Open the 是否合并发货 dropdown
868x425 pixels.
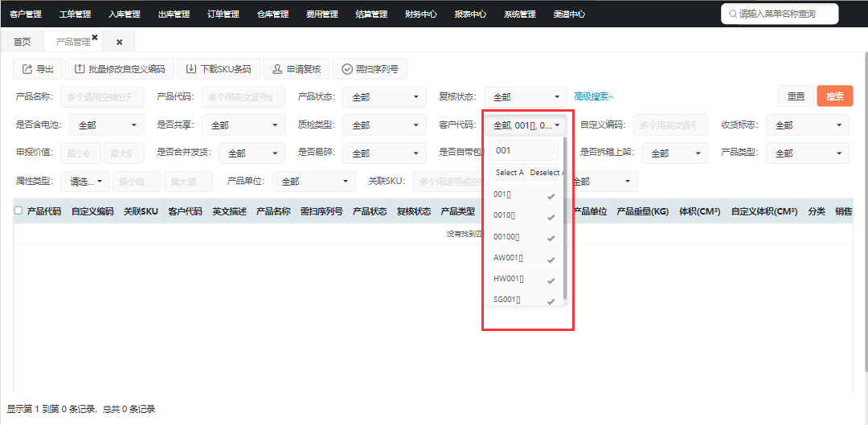point(252,153)
